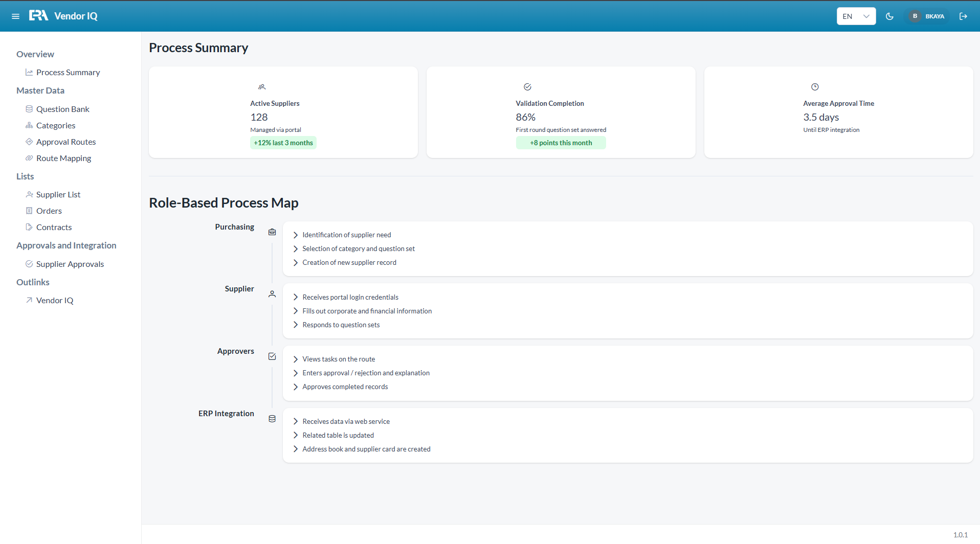
Task: Click the Vendor IQ logo
Action: [63, 16]
